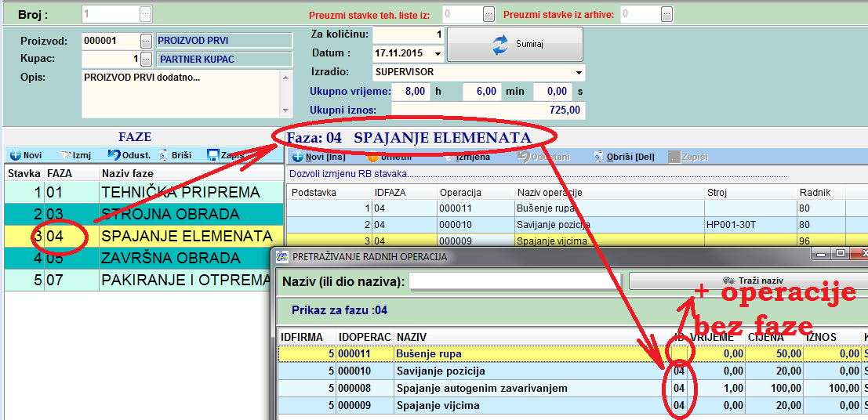The height and width of the screenshot is (420, 868).
Task: Click the IDOPERAC column header
Action: 365,337
